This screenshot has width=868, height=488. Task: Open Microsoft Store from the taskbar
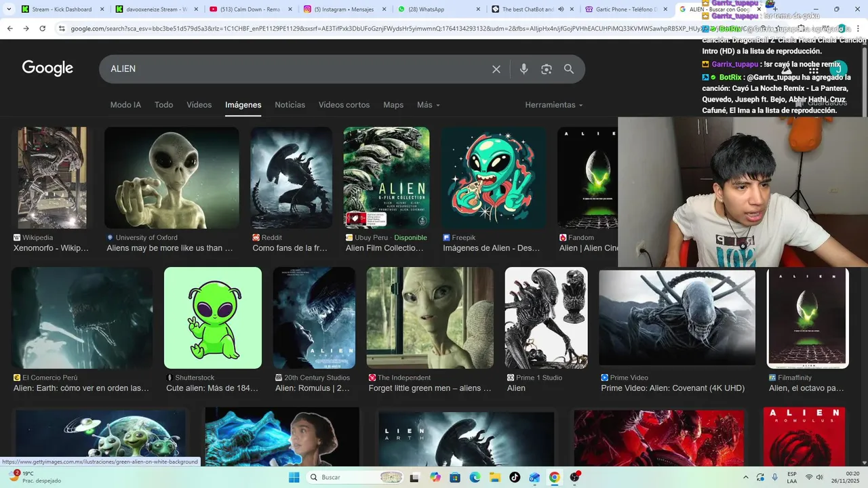point(455,477)
